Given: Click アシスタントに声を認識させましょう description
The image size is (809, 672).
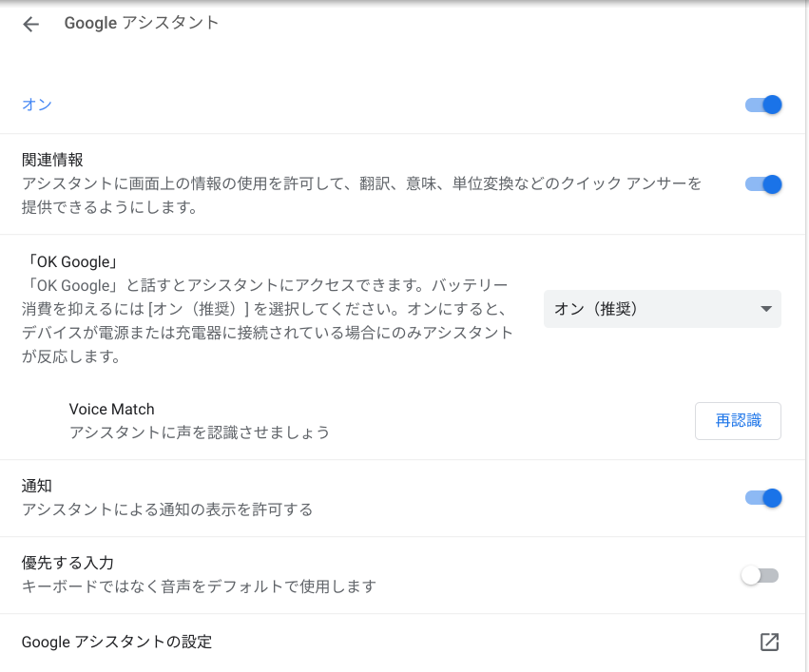Looking at the screenshot, I should click(x=200, y=432).
